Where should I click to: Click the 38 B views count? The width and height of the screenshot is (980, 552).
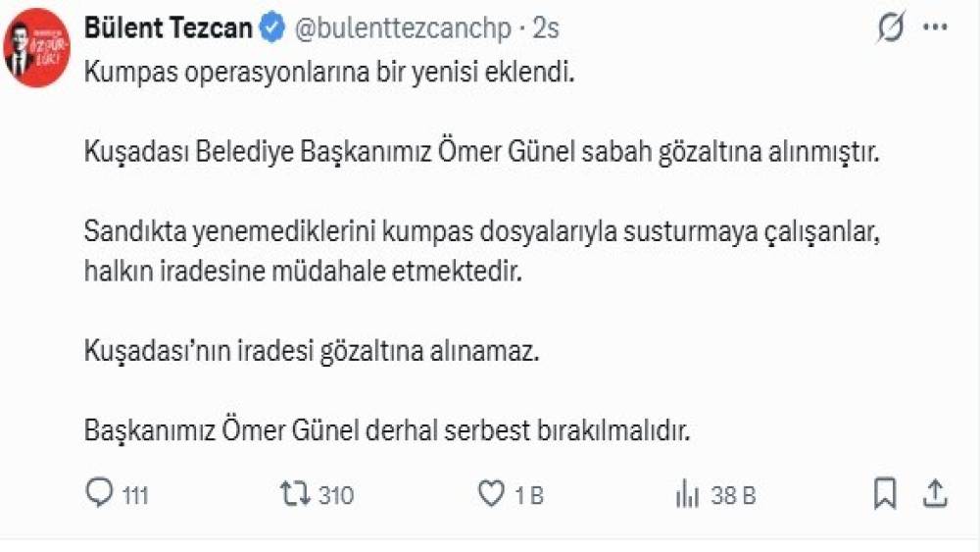[733, 496]
